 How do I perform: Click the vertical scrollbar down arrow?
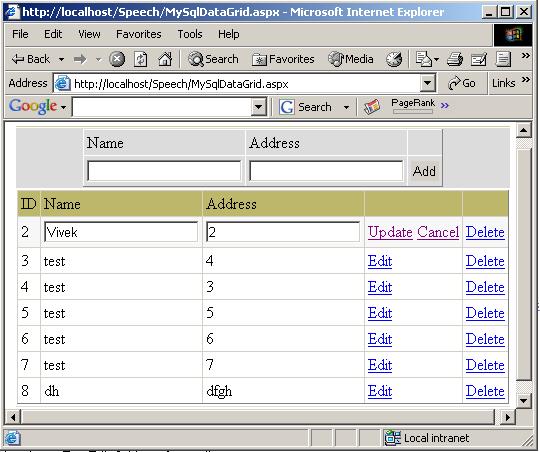click(x=523, y=400)
